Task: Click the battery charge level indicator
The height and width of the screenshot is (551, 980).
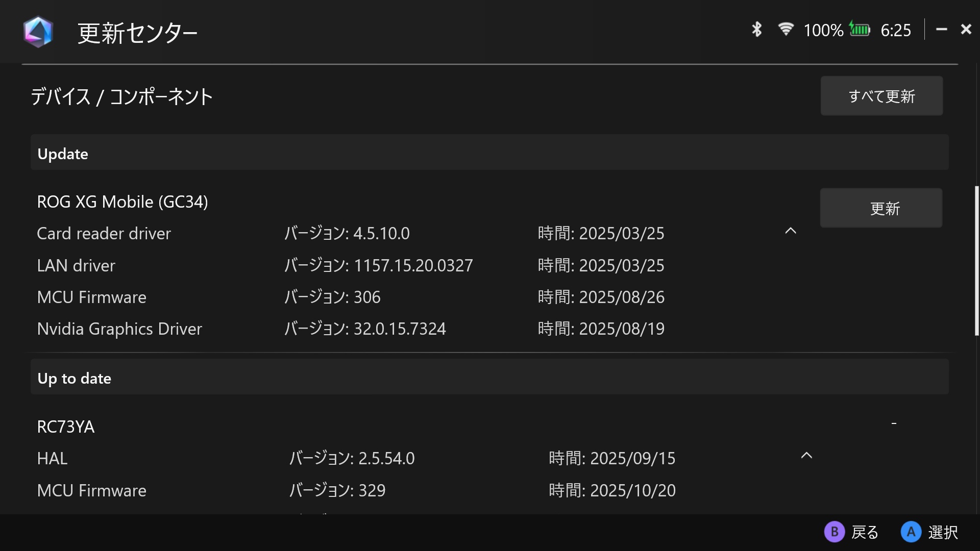Action: click(860, 30)
